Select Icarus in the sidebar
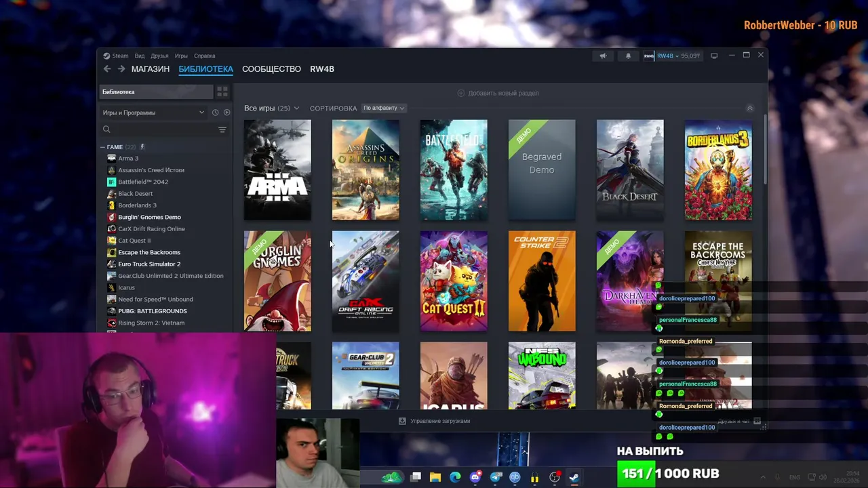Image resolution: width=868 pixels, height=488 pixels. [126, 287]
